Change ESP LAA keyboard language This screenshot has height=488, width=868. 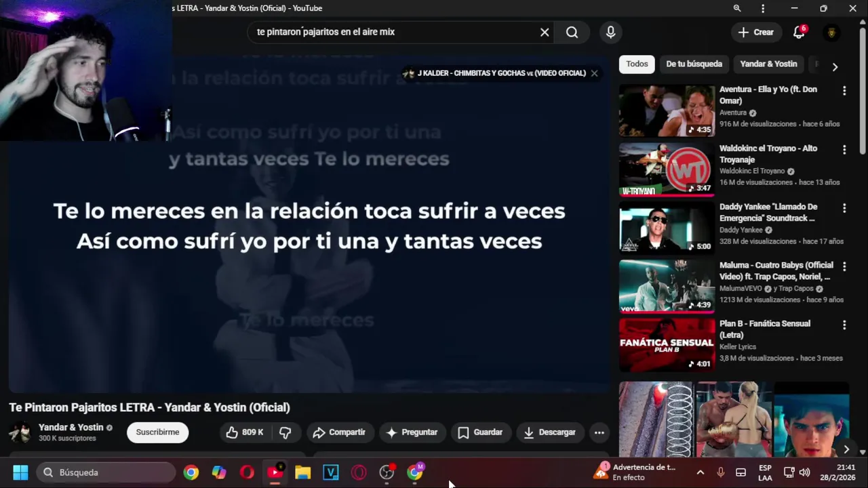765,472
